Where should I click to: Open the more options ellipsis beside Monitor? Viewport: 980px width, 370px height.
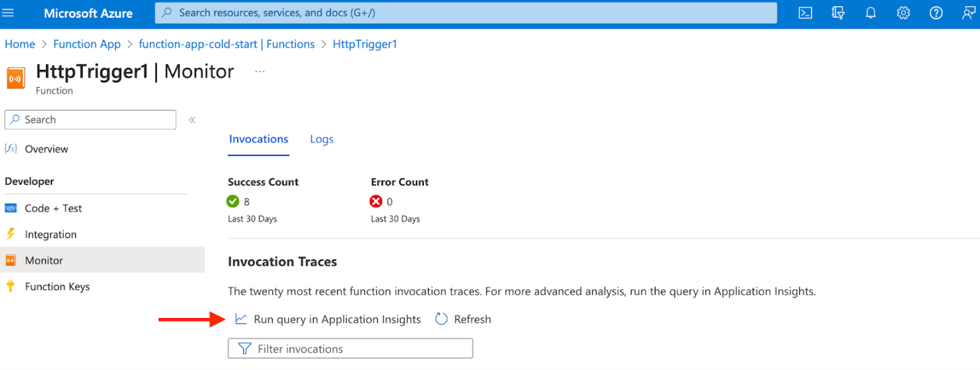[x=260, y=71]
